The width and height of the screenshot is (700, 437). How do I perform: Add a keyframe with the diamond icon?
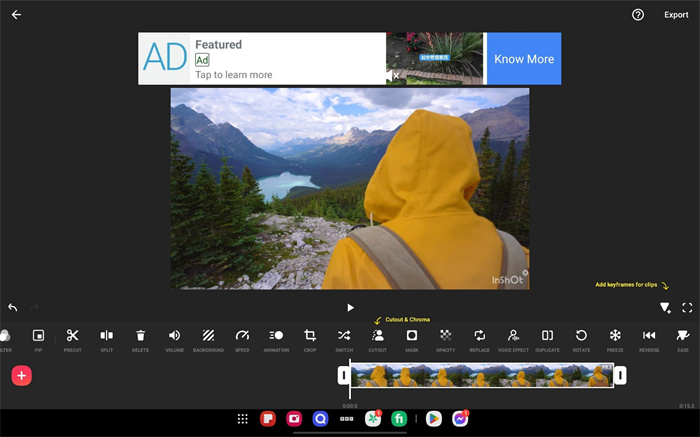pyautogui.click(x=665, y=308)
